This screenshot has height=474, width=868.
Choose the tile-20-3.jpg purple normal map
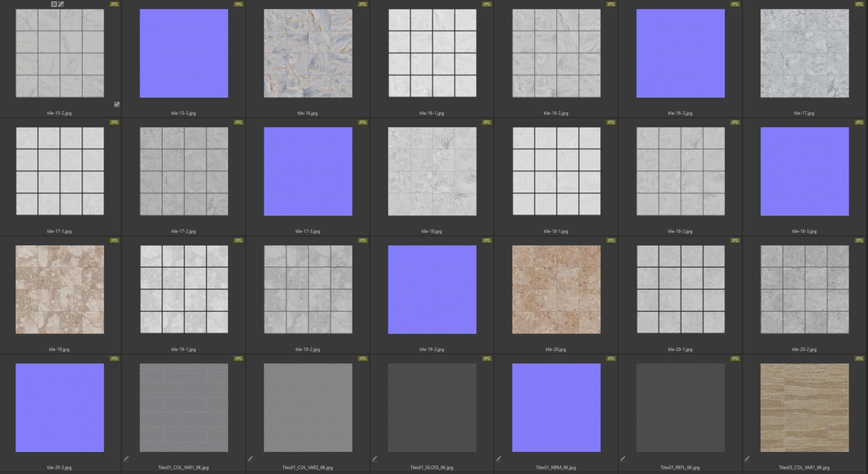(x=59, y=407)
